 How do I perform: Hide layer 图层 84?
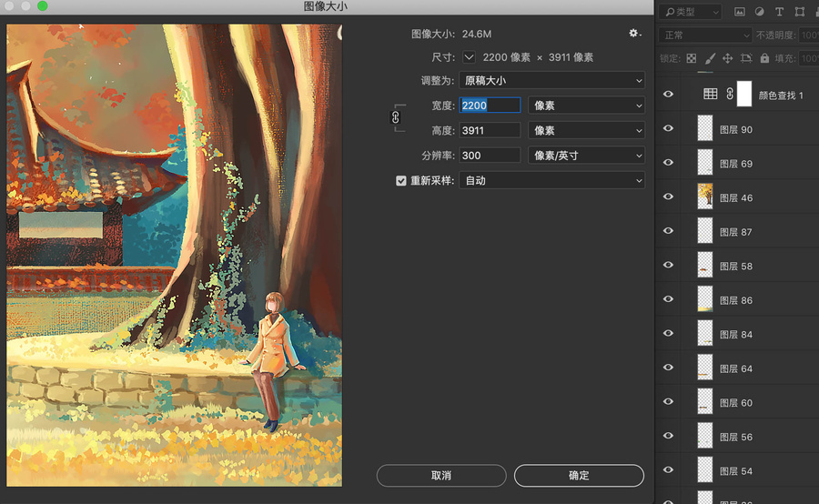click(668, 333)
